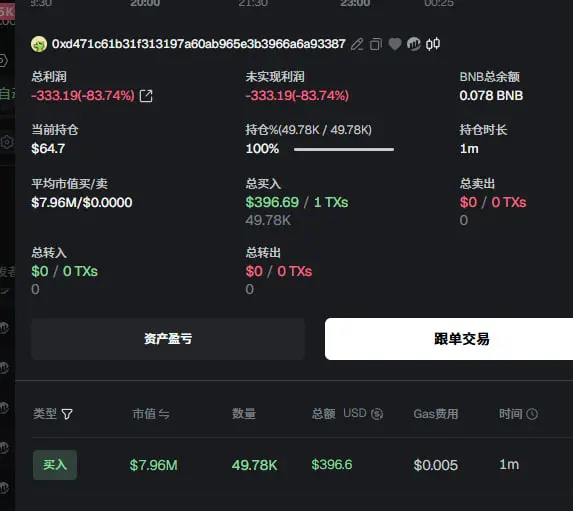Select 总转入 value $0 / 0 TXs
The image size is (573, 511).
[x=65, y=272]
